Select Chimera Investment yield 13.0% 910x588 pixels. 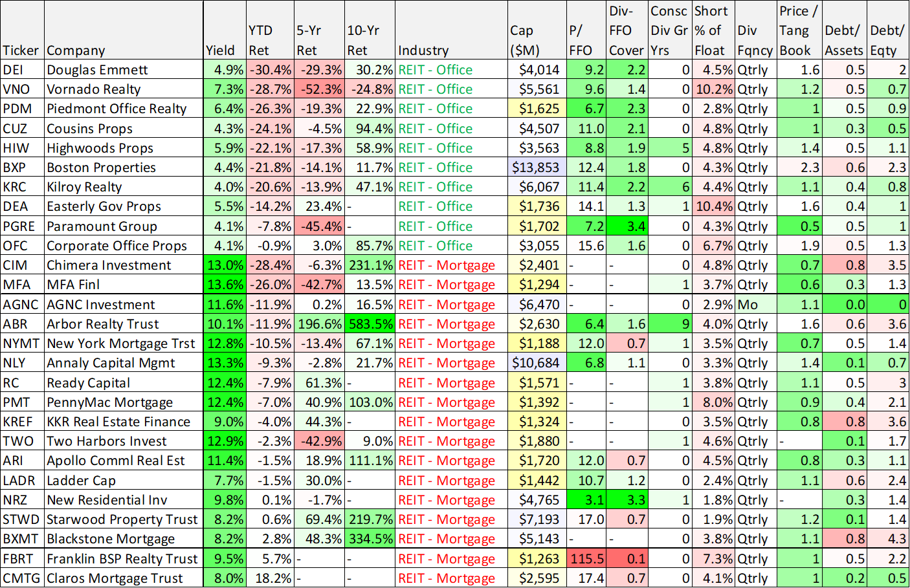pos(225,265)
